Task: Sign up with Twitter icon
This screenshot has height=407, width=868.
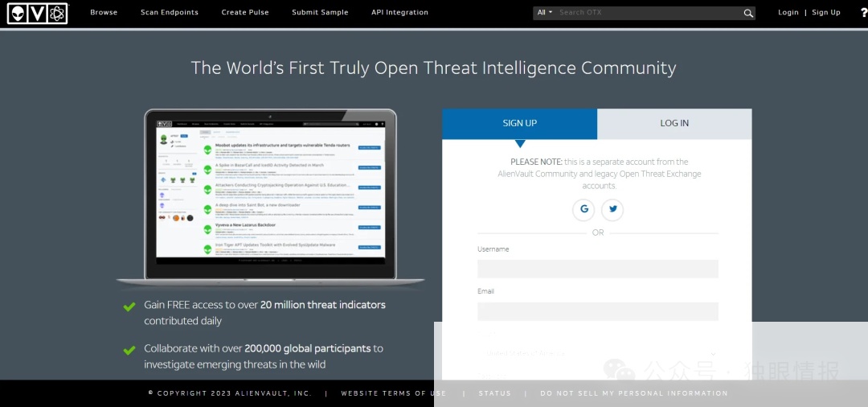Action: [612, 210]
